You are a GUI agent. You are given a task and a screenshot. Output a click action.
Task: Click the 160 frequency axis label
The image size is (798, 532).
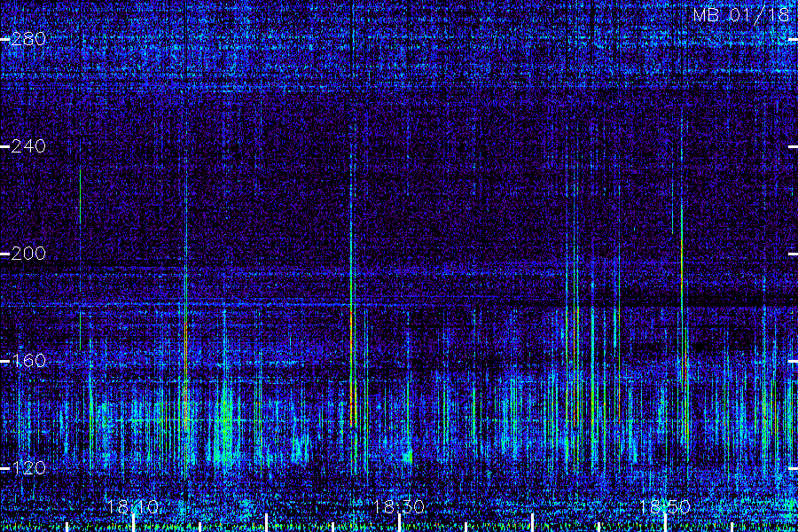click(28, 361)
